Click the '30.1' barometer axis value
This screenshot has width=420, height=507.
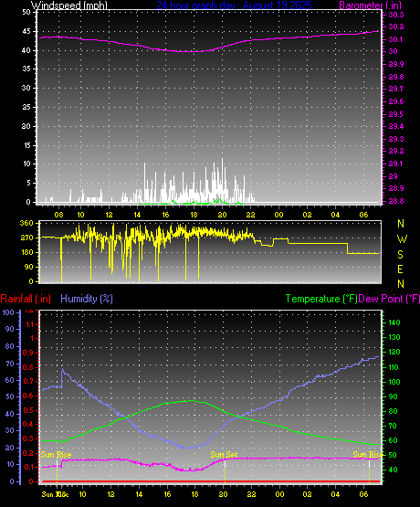pyautogui.click(x=395, y=39)
